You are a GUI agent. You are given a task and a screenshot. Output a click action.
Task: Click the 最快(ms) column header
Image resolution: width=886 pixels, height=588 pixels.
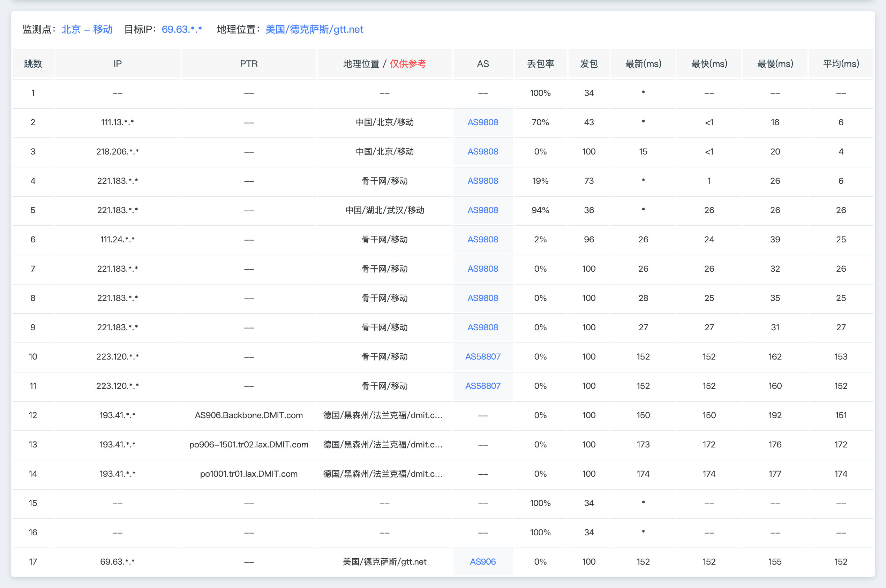(708, 64)
